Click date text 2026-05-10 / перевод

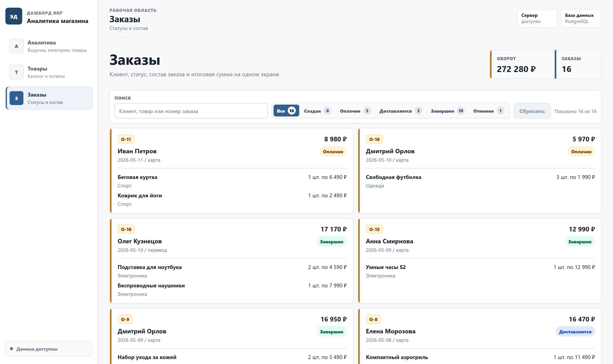[x=142, y=250]
